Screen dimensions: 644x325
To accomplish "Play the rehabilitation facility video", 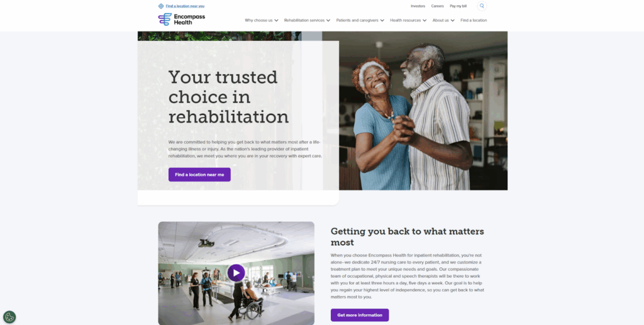I will [236, 273].
